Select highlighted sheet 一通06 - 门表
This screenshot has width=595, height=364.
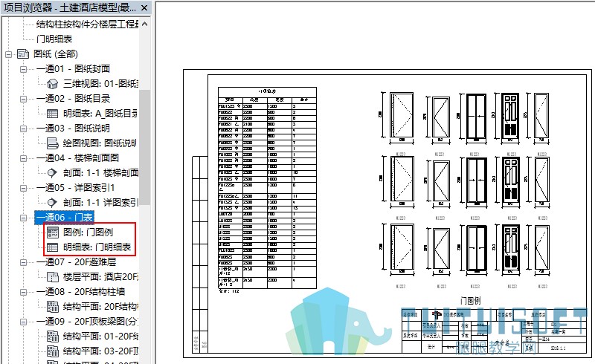tap(64, 217)
